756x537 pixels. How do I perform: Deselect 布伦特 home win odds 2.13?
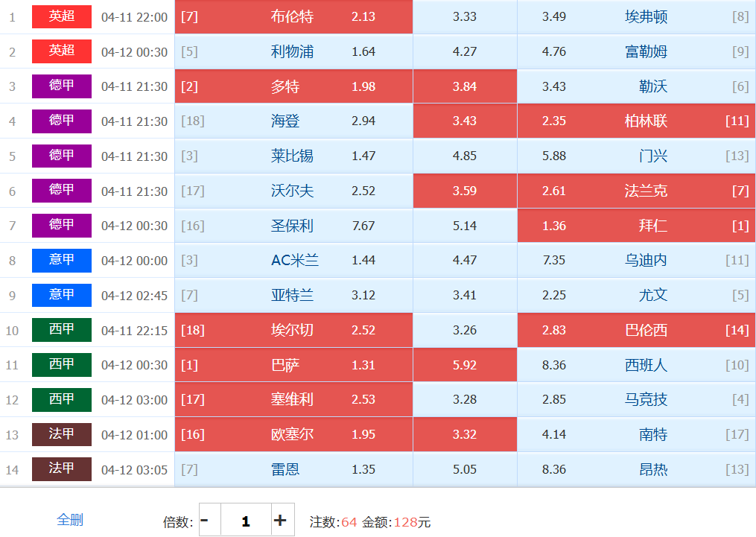click(x=293, y=16)
